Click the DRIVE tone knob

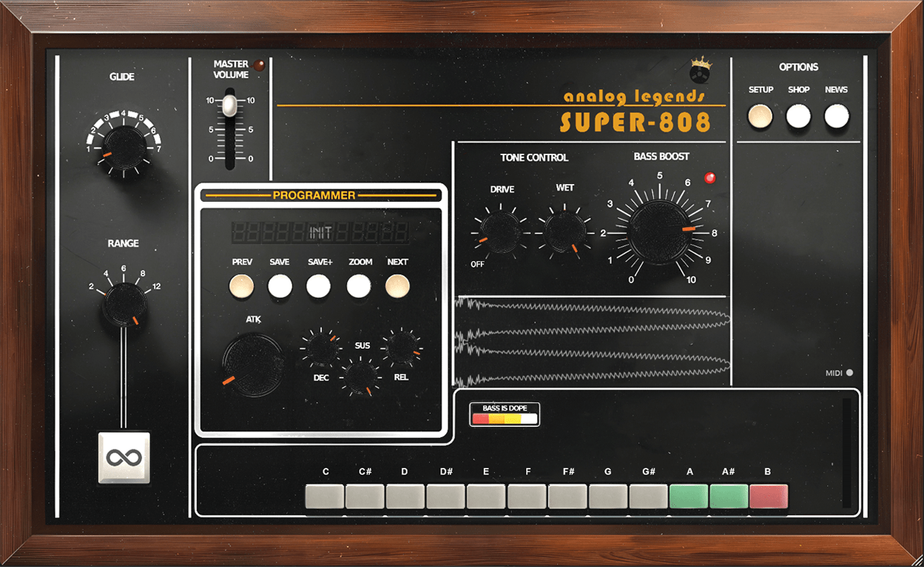coord(500,231)
